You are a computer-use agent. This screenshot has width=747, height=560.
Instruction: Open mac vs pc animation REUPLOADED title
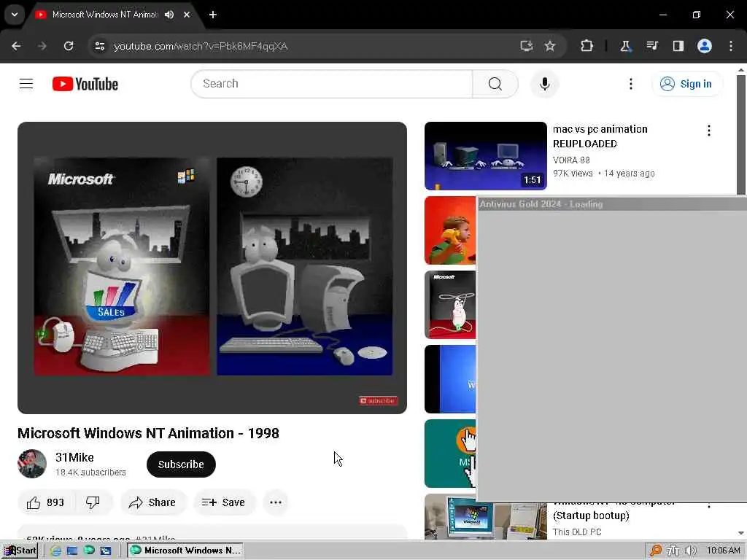pyautogui.click(x=600, y=136)
